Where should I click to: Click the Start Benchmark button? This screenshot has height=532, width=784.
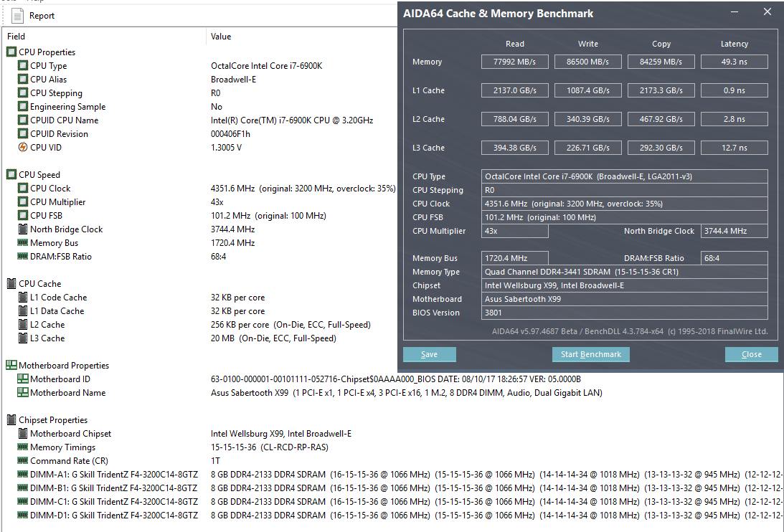pos(590,354)
